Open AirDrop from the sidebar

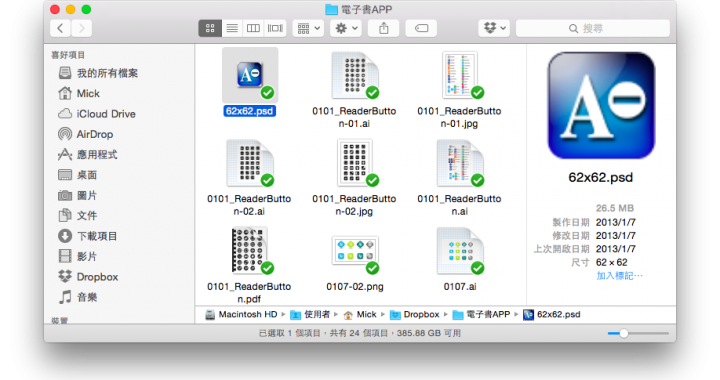tap(85, 134)
